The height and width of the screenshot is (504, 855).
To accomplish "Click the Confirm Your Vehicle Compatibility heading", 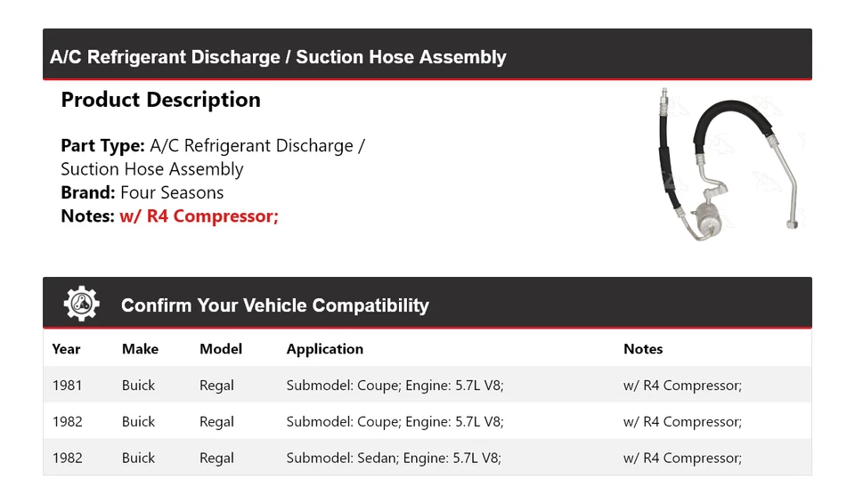I will 274,305.
